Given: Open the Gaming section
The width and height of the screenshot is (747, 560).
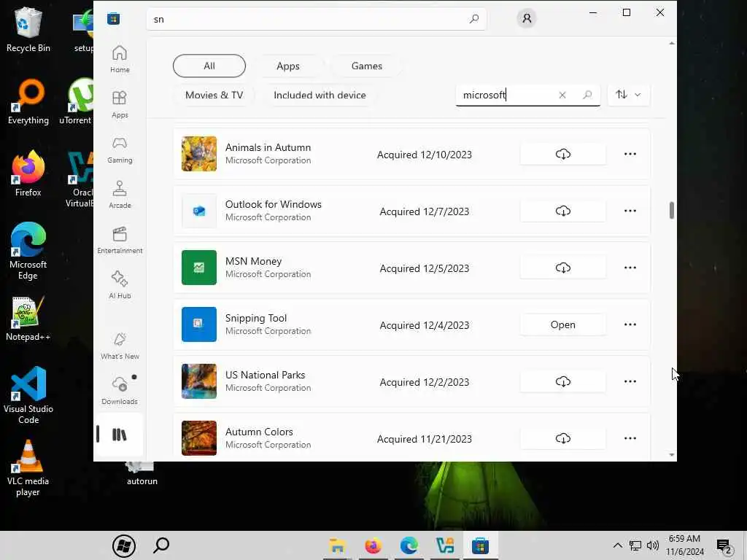Looking at the screenshot, I should coord(120,149).
